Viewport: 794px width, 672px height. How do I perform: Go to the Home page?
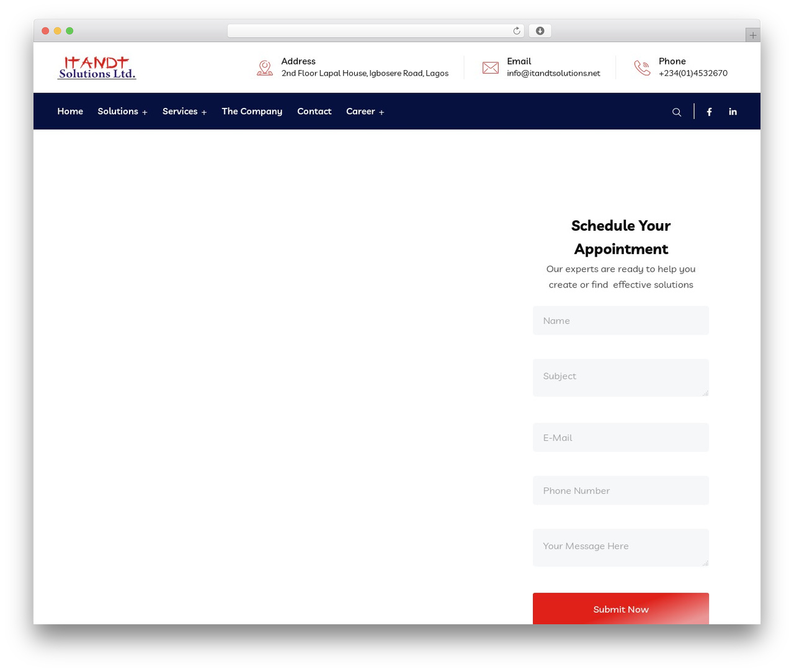(x=70, y=112)
